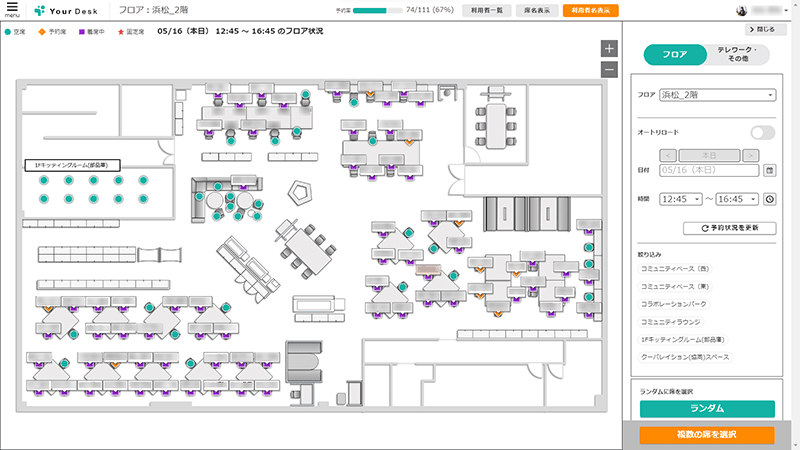Click the Your Desk logo
800x450 pixels.
coord(68,10)
